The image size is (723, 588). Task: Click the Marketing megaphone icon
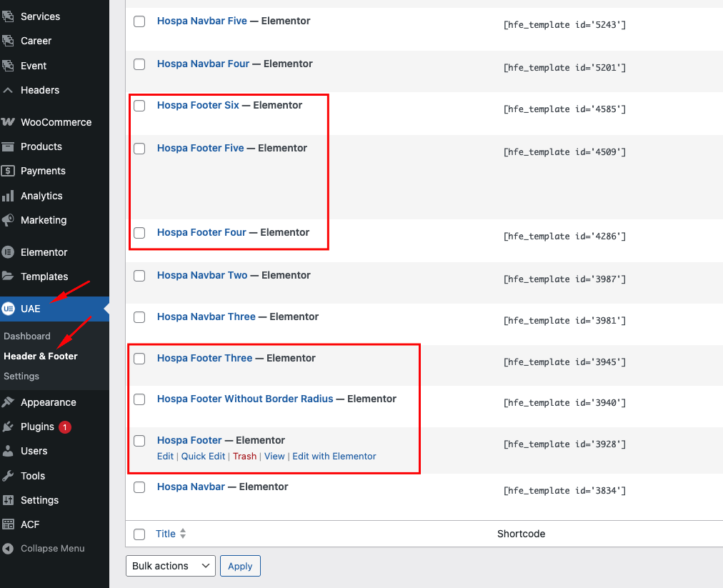tap(8, 221)
